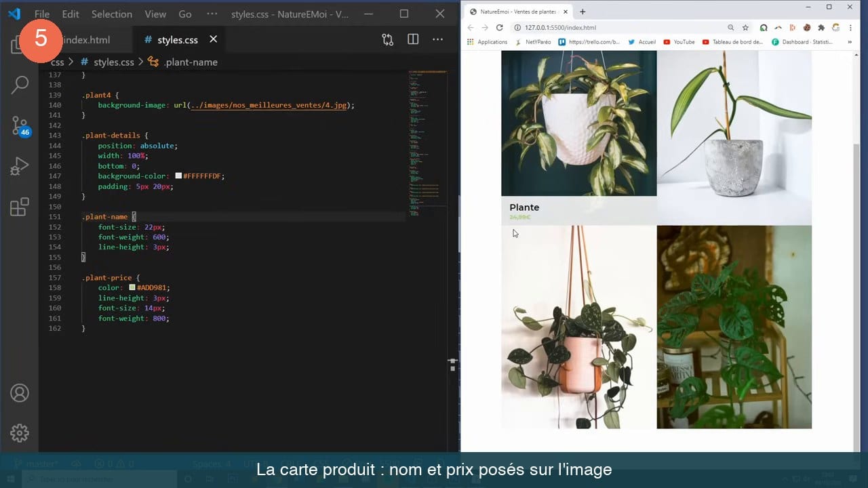
Task: Open the Manage gear menu
Action: (x=20, y=432)
